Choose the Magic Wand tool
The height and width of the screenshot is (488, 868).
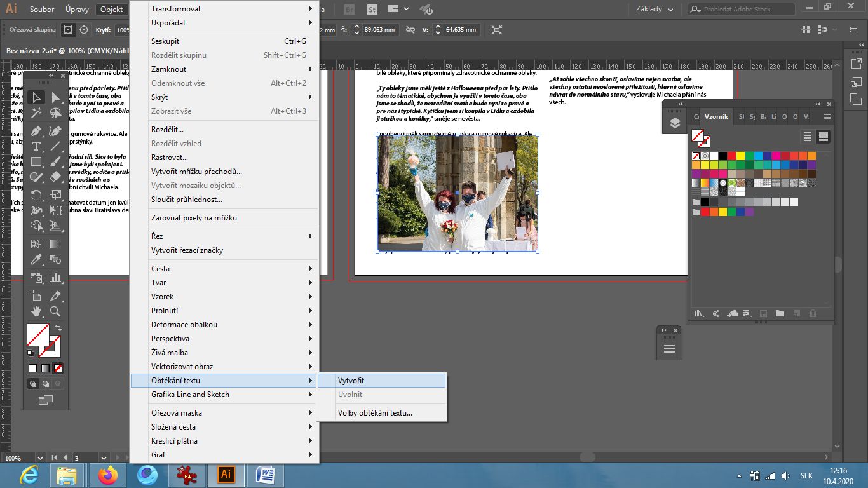[x=36, y=113]
